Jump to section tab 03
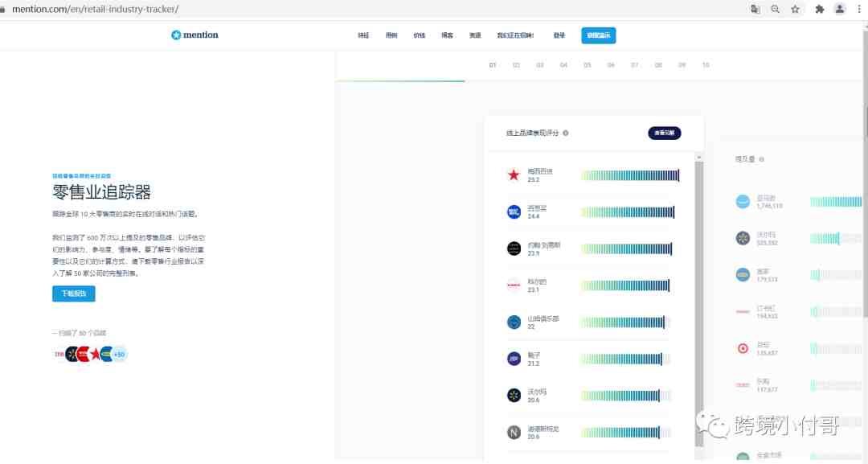The height and width of the screenshot is (464, 868). click(x=540, y=65)
